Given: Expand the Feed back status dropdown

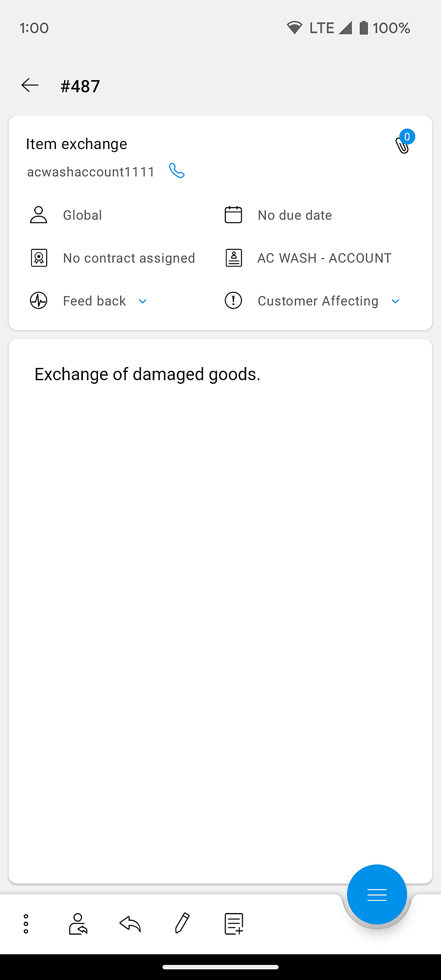Looking at the screenshot, I should click(x=143, y=301).
